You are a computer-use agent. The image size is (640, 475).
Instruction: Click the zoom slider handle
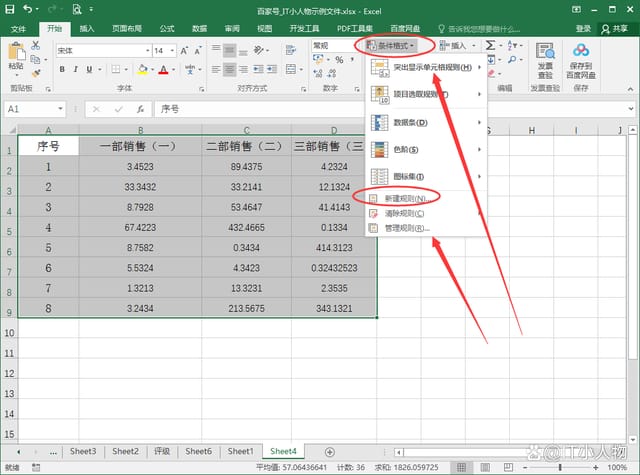coord(560,467)
